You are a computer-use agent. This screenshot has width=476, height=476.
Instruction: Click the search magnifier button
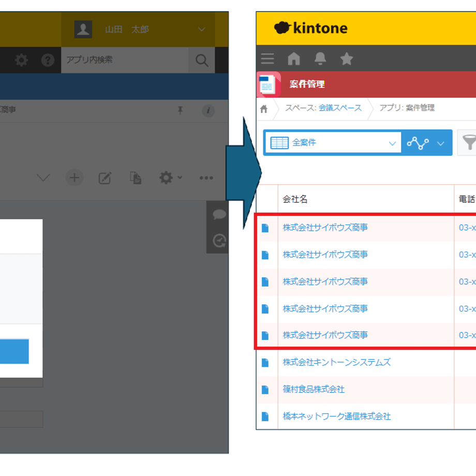click(202, 60)
